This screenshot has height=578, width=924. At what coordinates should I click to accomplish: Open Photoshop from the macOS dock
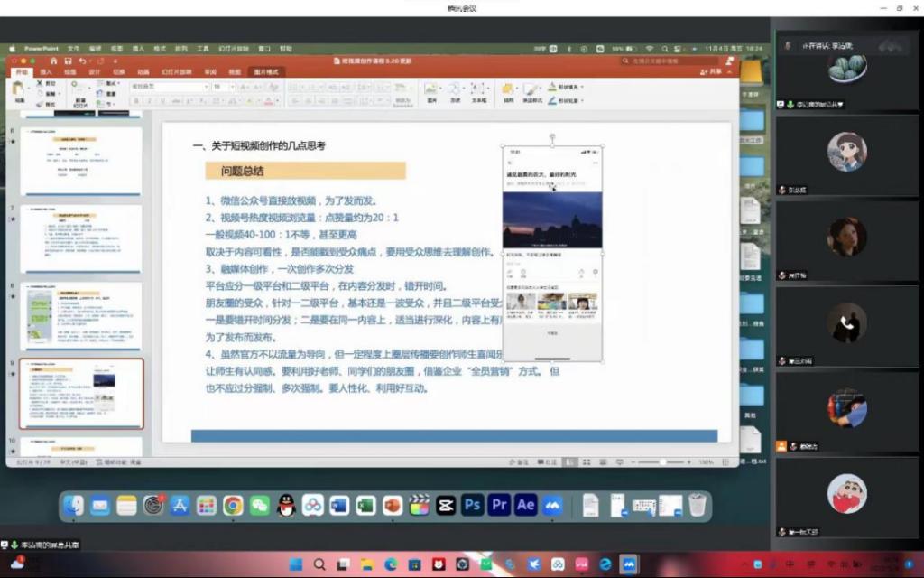point(473,506)
